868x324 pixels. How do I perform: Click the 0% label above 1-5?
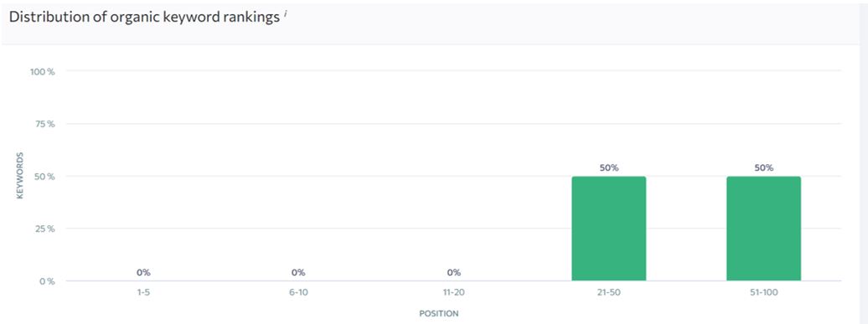point(143,272)
